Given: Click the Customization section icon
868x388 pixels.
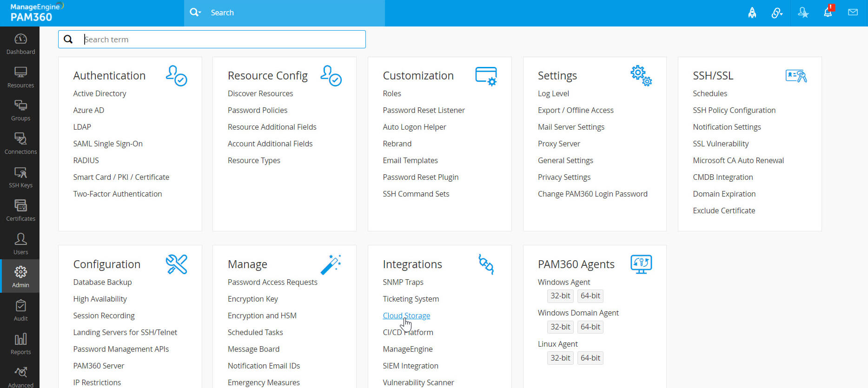Looking at the screenshot, I should [x=486, y=76].
